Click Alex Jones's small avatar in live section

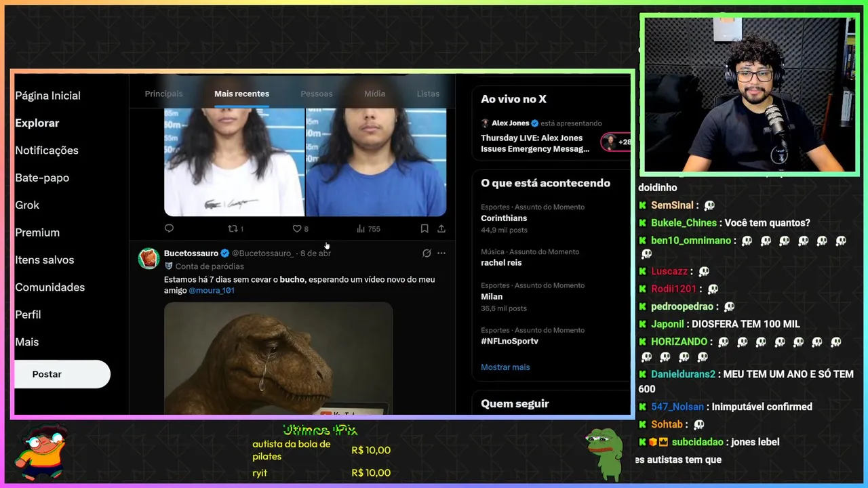[485, 123]
